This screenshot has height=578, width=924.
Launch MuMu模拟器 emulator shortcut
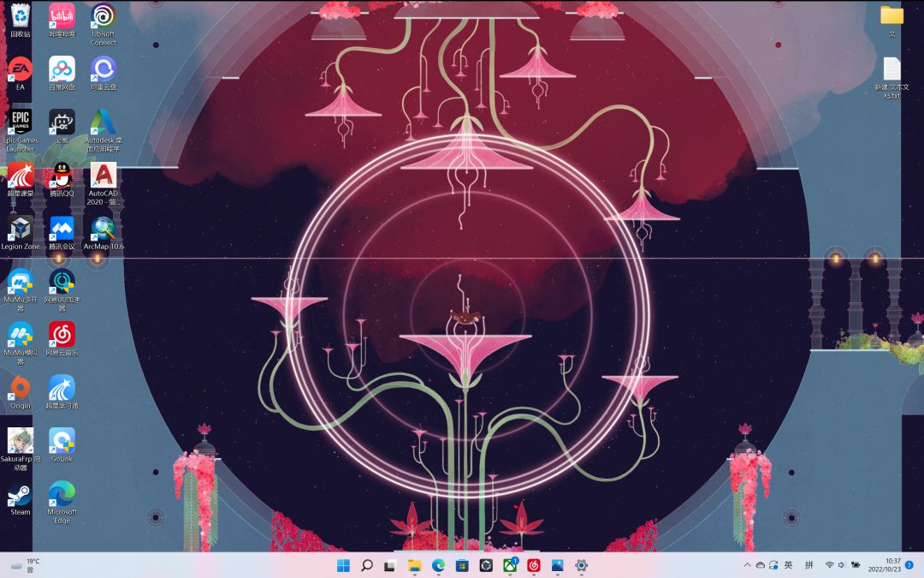coord(20,343)
